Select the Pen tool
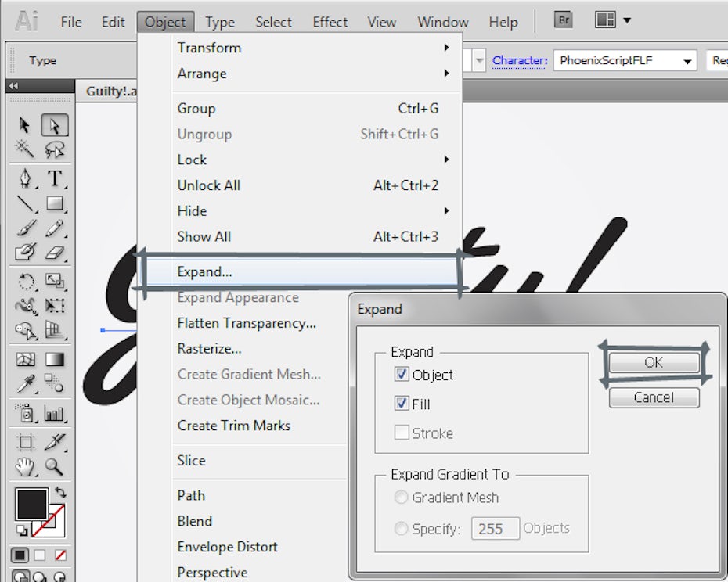Viewport: 728px width, 582px height. [26, 178]
